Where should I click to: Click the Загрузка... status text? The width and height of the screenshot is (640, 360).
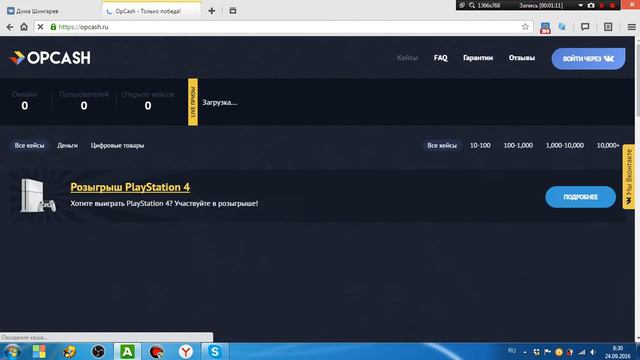220,102
